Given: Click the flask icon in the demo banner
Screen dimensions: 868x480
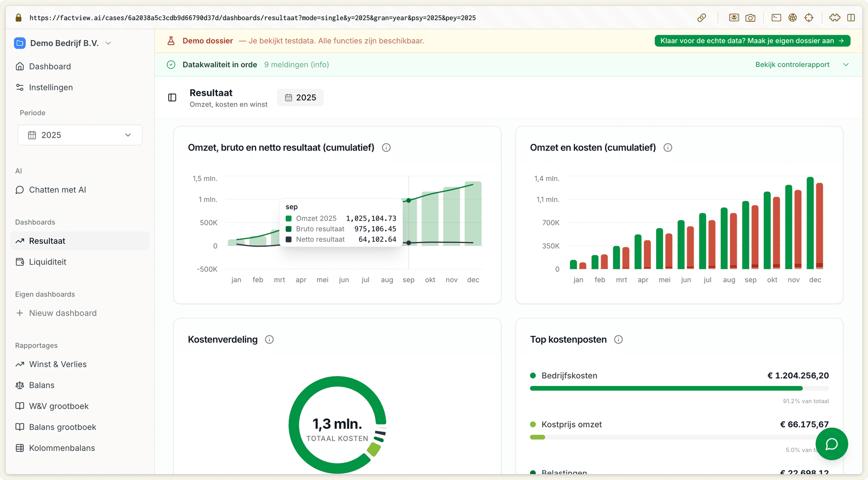Looking at the screenshot, I should coord(171,41).
